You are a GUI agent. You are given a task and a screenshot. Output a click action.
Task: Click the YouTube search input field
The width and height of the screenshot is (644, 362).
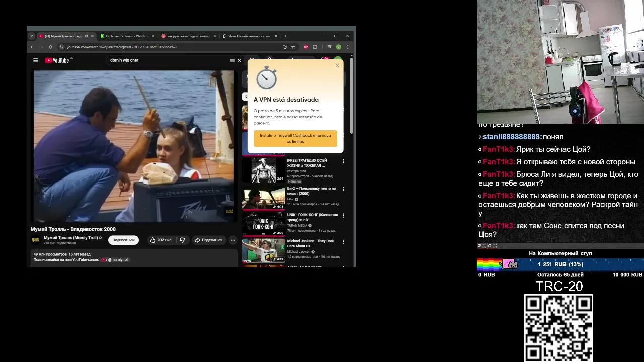(x=166, y=60)
